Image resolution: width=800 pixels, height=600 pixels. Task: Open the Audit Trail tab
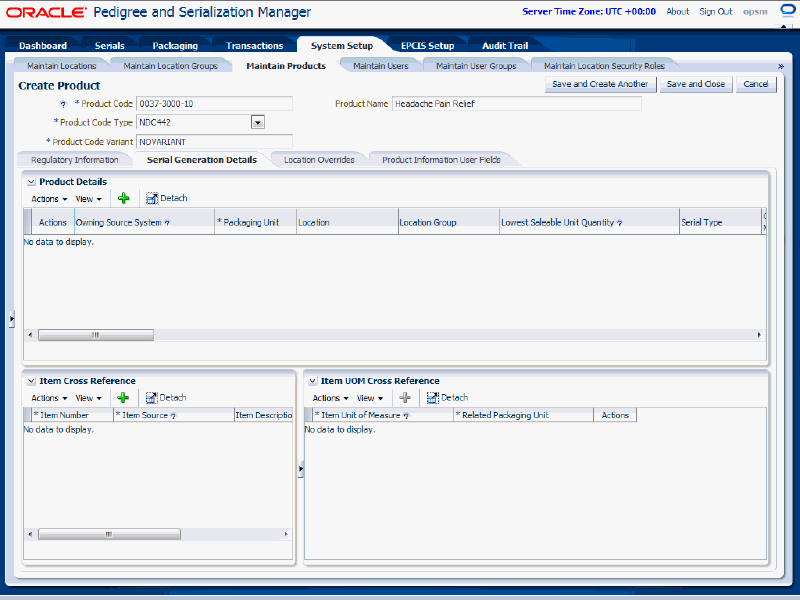point(505,45)
